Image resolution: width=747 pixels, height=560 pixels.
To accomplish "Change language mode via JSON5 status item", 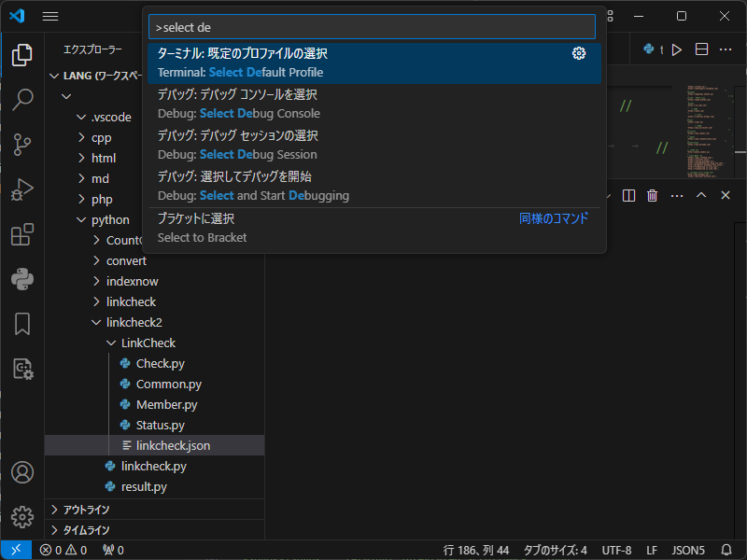I will point(688,550).
